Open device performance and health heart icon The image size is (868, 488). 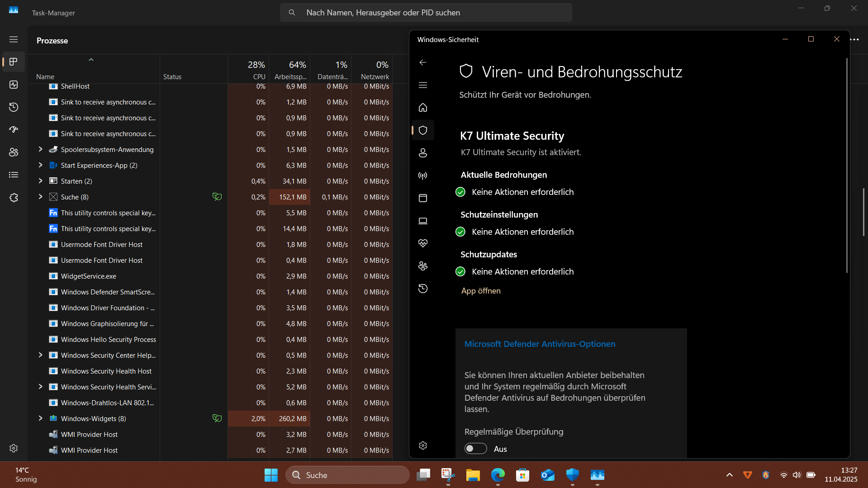coord(423,243)
